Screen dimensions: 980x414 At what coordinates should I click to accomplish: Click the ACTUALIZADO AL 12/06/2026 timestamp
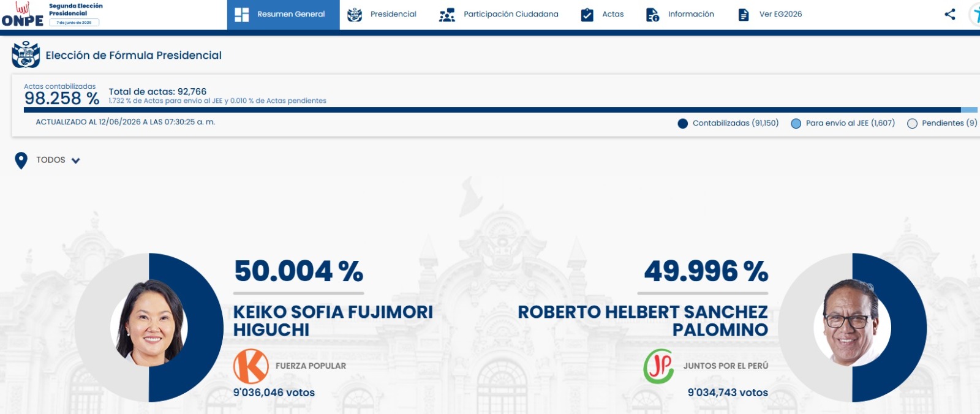coord(126,122)
